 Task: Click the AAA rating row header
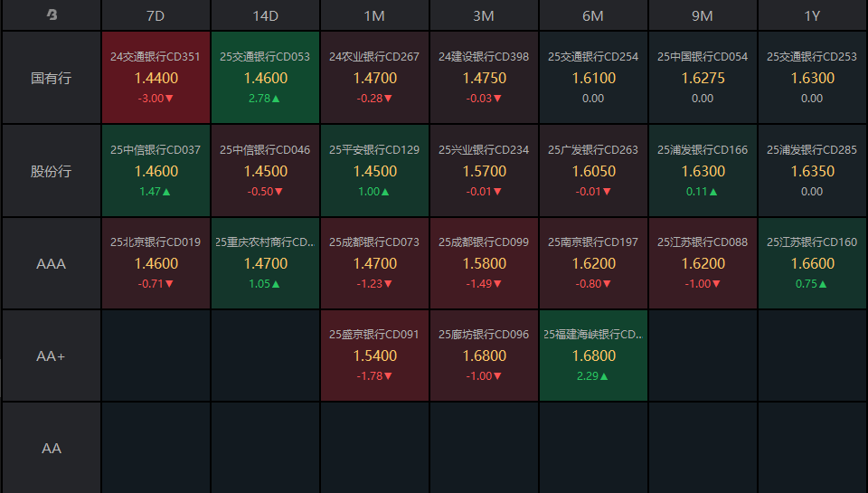pos(52,264)
